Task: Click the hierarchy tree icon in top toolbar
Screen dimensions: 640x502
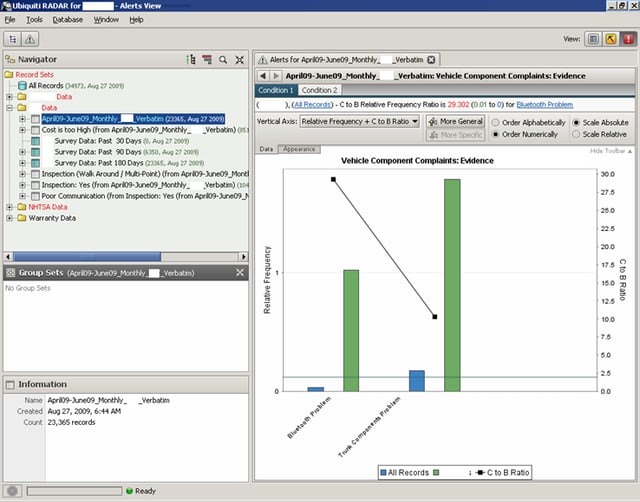Action: 14,38
